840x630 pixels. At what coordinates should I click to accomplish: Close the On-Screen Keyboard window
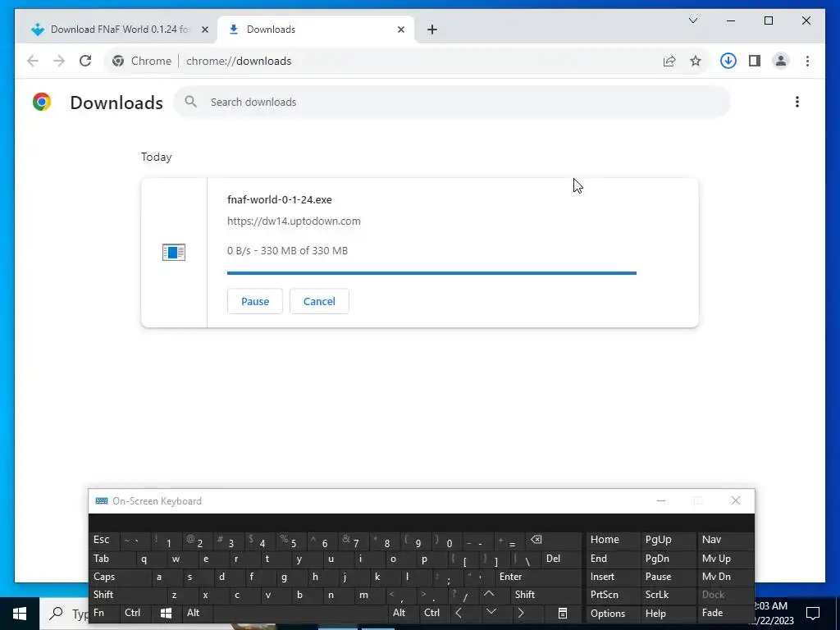coord(736,501)
